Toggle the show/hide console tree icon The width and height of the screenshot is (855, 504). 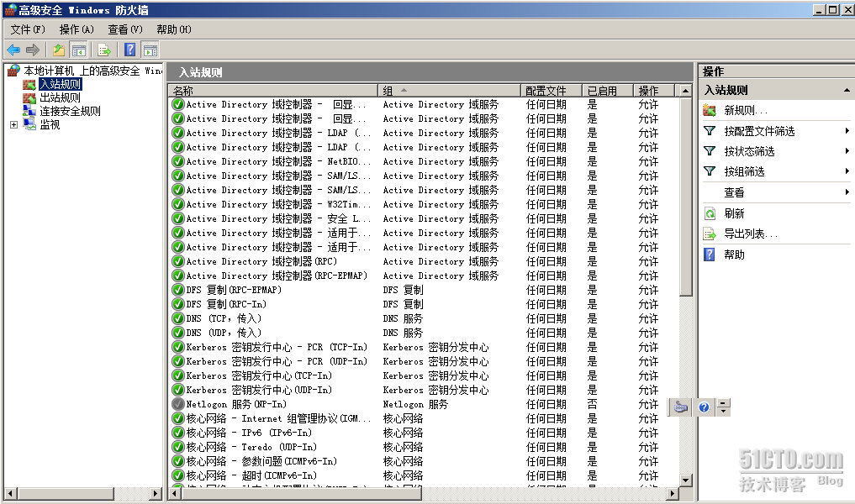click(78, 50)
